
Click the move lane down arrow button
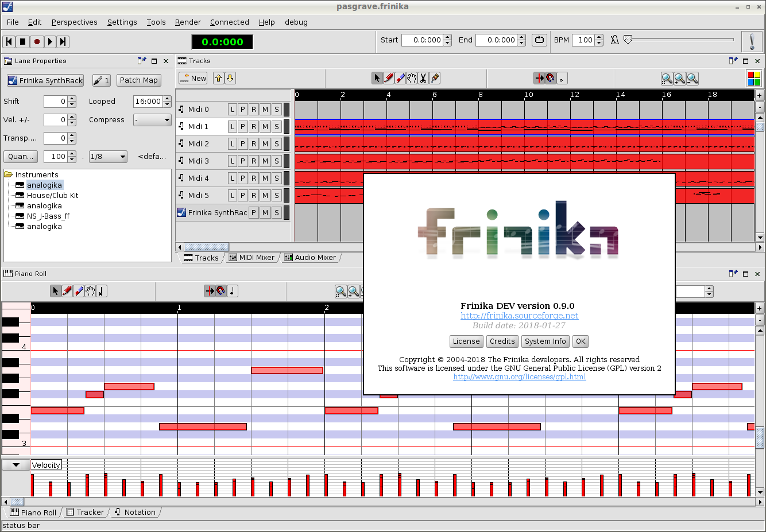pyautogui.click(x=230, y=78)
